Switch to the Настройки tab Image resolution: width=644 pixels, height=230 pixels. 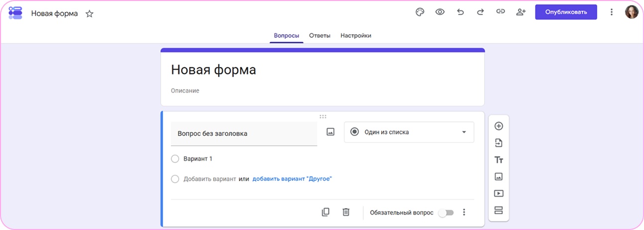click(356, 36)
